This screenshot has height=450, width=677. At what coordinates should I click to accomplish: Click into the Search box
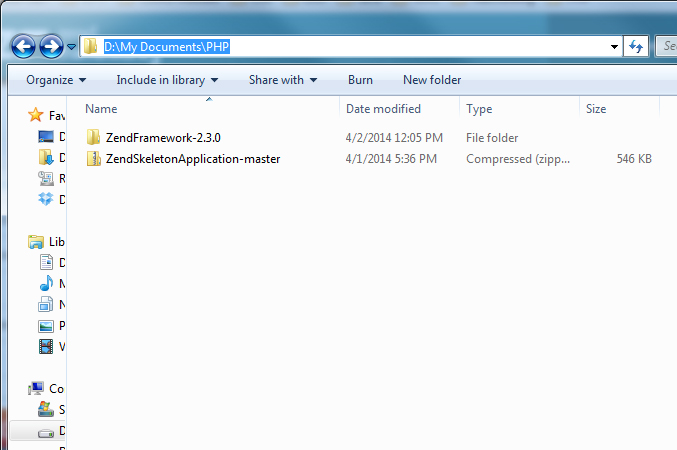pyautogui.click(x=667, y=46)
